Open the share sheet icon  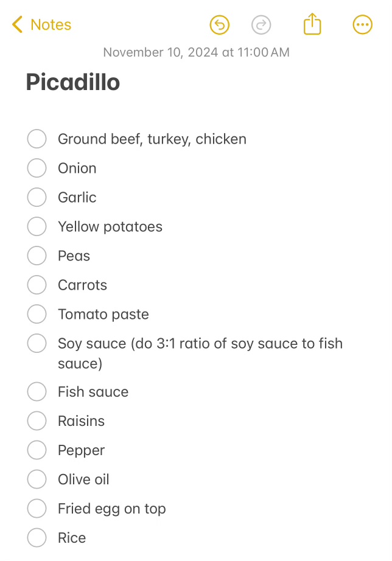tap(312, 24)
